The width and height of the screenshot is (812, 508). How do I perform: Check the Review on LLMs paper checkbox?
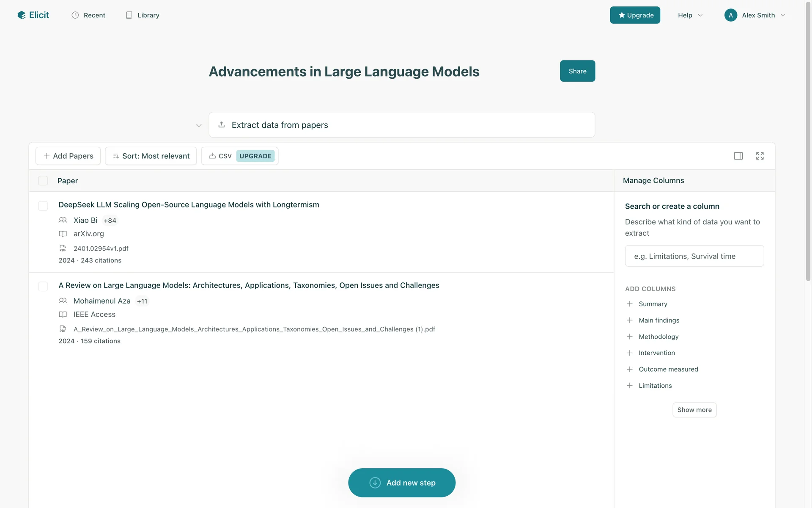43,286
